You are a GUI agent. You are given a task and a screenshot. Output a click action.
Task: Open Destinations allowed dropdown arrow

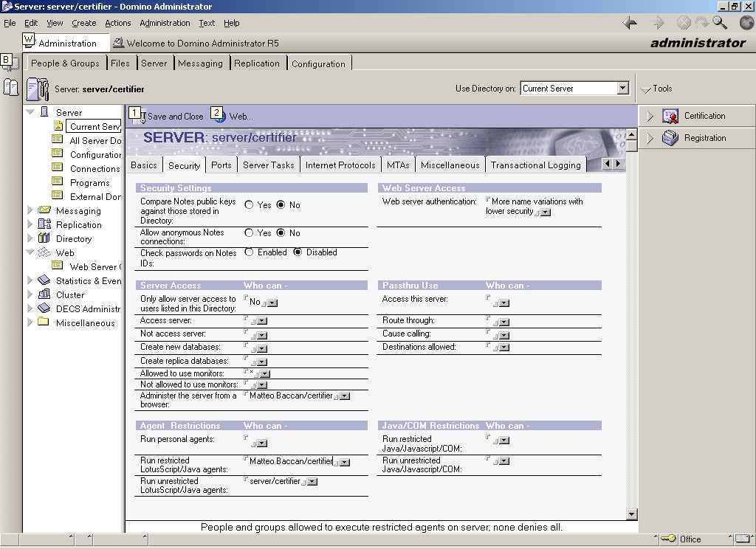point(504,348)
